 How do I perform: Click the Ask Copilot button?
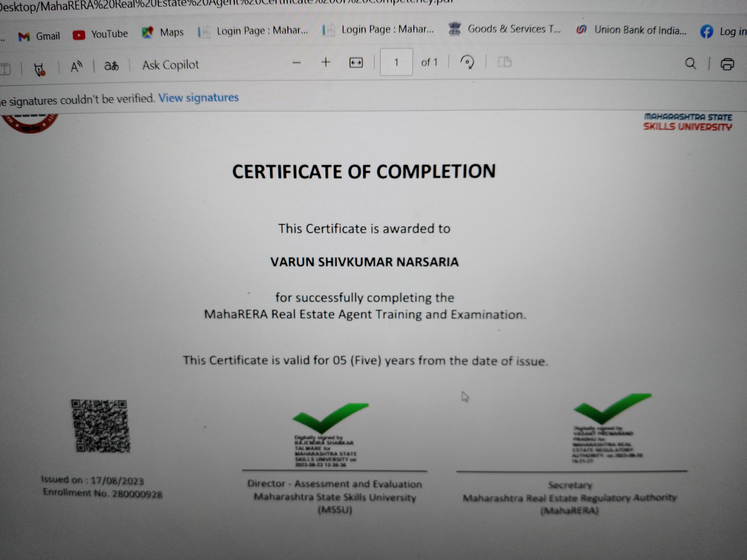(171, 65)
